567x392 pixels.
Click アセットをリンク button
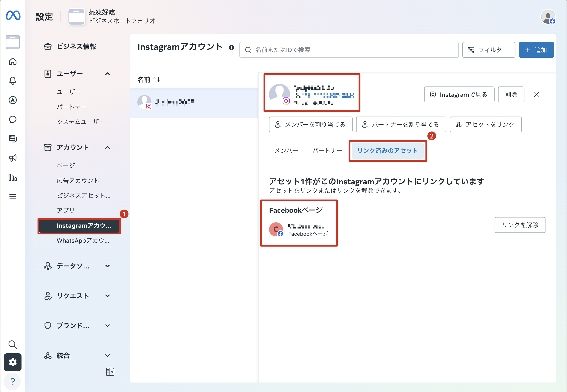pyautogui.click(x=486, y=124)
